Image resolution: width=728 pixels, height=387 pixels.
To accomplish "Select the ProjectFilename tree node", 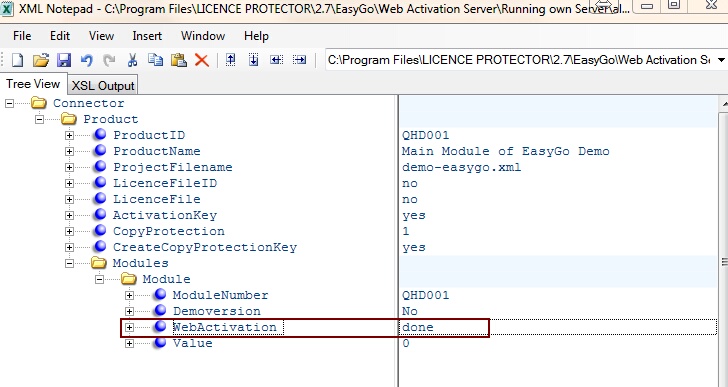I will 173,167.
